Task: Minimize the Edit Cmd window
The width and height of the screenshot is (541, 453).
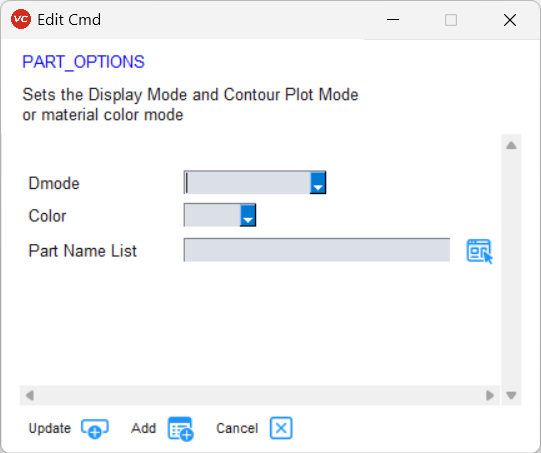Action: tap(393, 20)
